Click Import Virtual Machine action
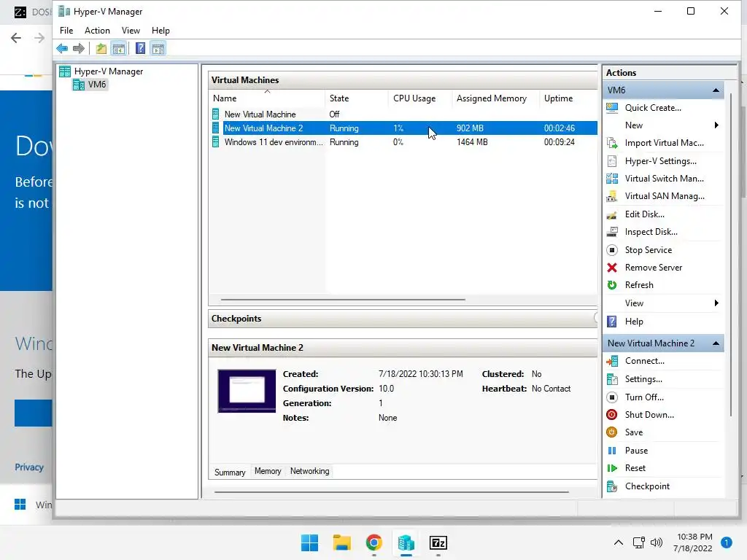This screenshot has width=747, height=560. click(x=664, y=143)
